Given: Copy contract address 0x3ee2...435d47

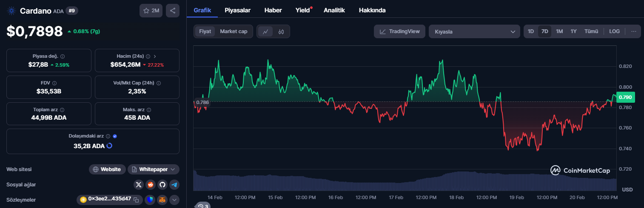Looking at the screenshot, I should click(136, 200).
